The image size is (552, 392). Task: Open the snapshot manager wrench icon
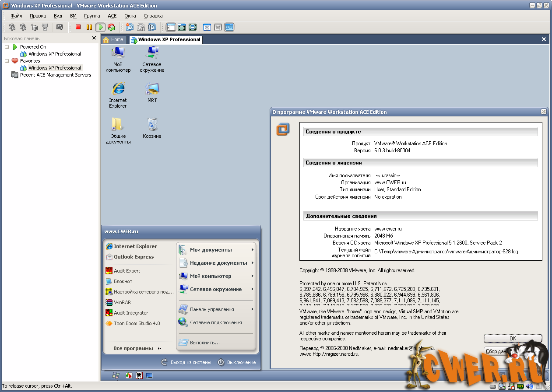[152, 27]
